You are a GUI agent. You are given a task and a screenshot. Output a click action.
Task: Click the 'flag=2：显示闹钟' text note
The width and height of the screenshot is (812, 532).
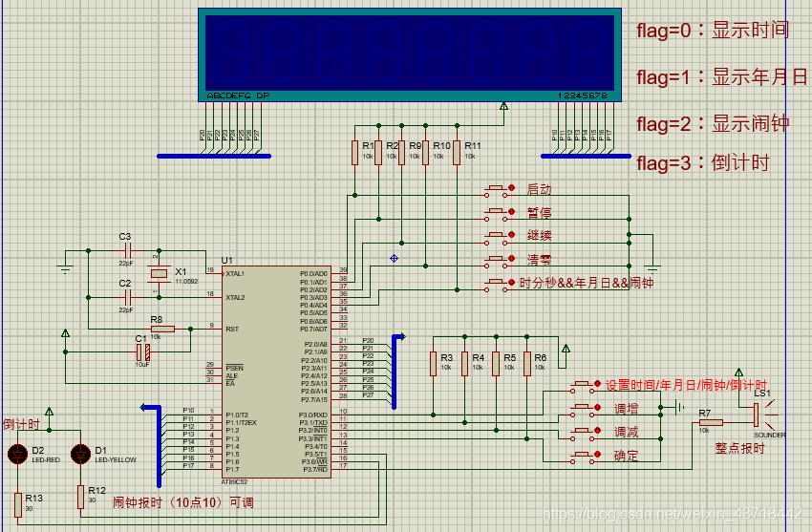click(713, 124)
